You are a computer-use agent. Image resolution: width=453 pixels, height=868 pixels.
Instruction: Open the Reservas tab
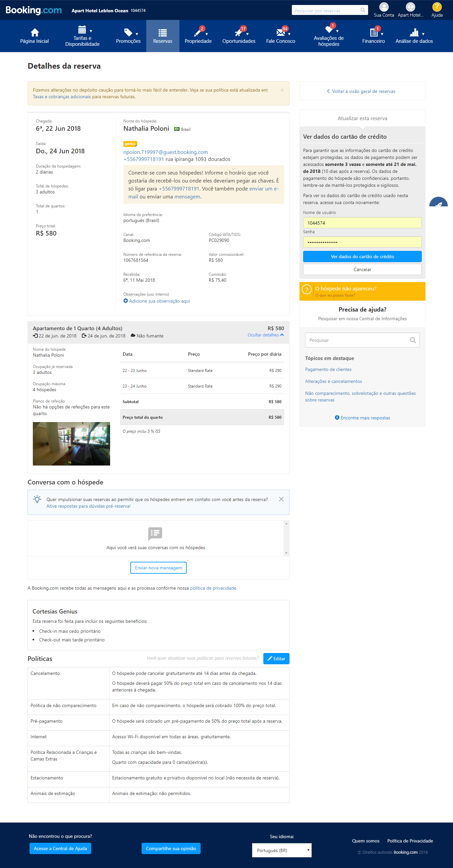[x=163, y=36]
